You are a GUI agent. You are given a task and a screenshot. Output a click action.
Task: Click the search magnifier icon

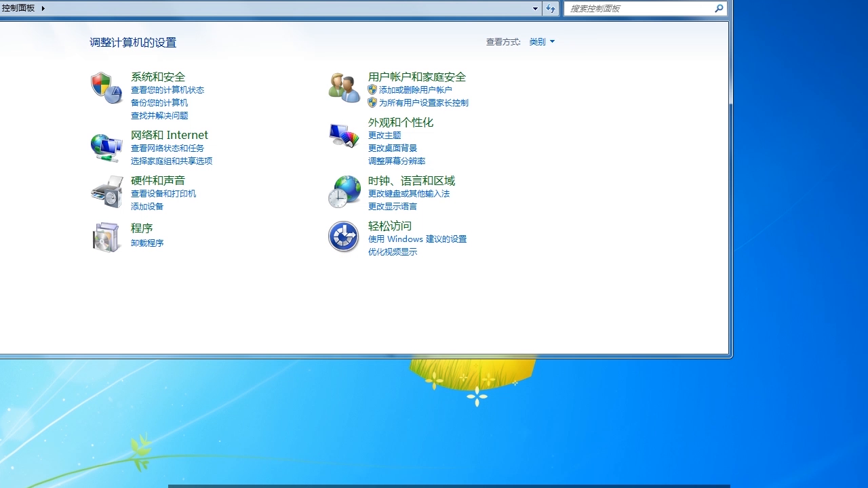pyautogui.click(x=719, y=9)
